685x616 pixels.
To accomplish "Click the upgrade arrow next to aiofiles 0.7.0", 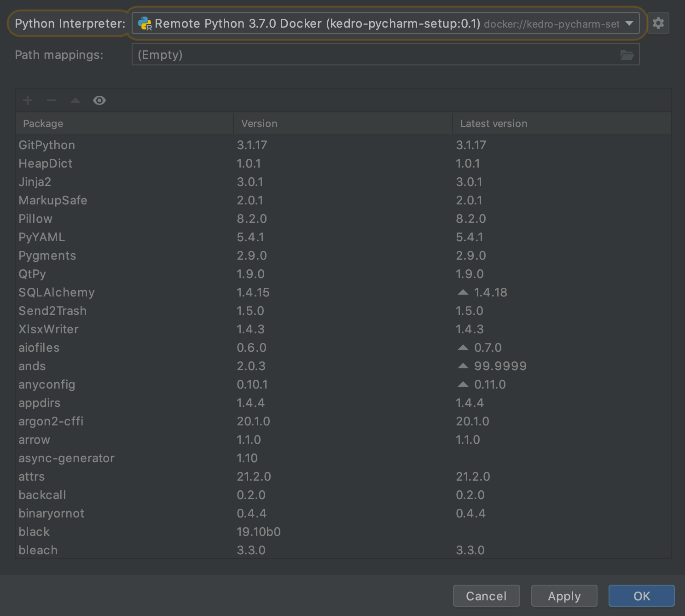I will click(x=463, y=348).
